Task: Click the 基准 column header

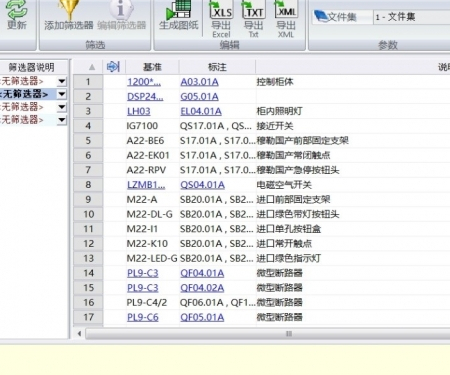Action: click(152, 67)
